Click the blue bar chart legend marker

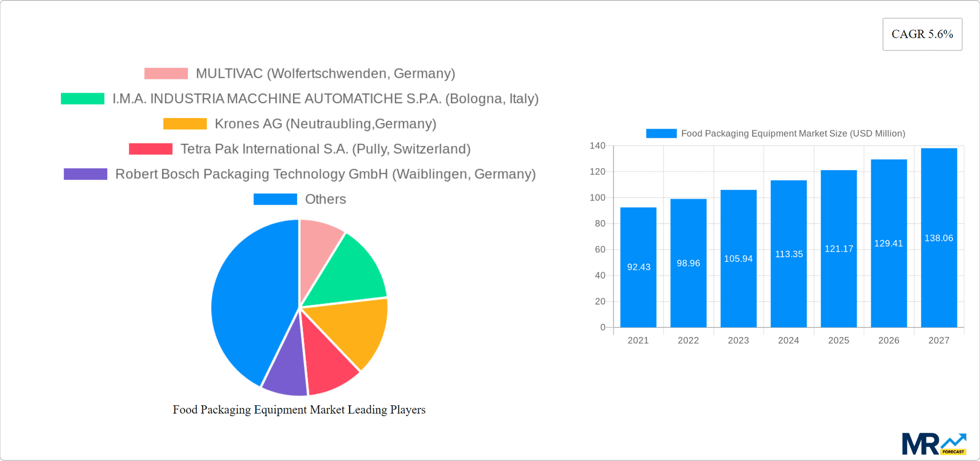coord(661,133)
